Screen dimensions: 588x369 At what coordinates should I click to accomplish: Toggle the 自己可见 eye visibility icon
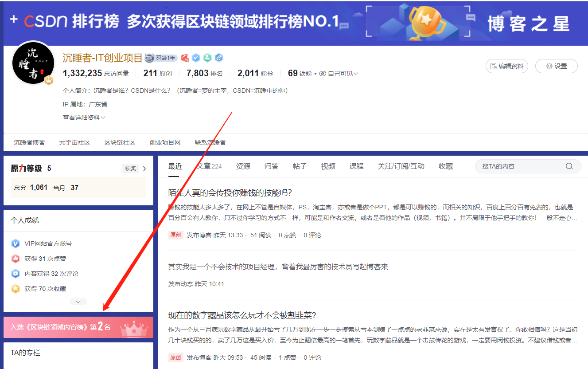click(x=323, y=74)
